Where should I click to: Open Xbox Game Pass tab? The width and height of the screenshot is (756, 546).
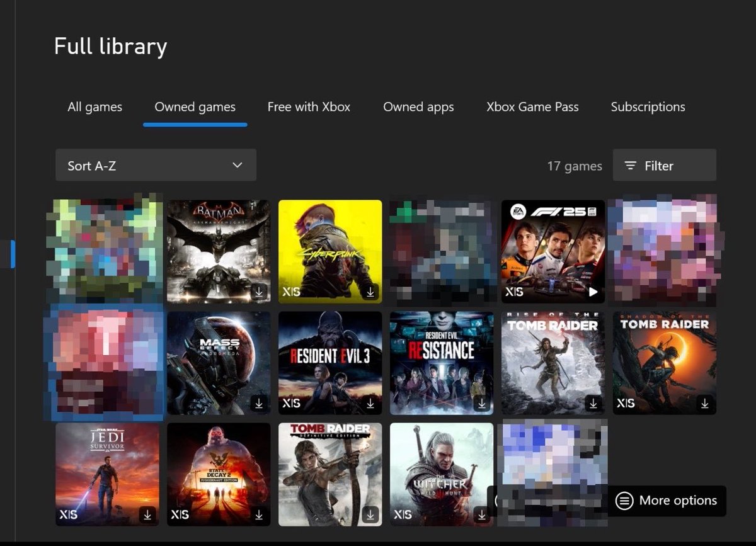coord(532,107)
